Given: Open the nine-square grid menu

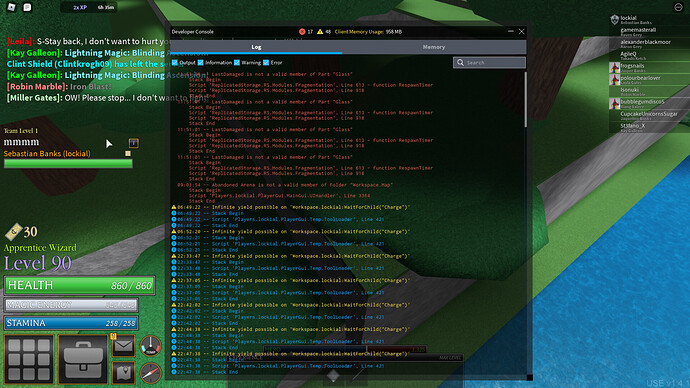Looking at the screenshot, I should pos(29,359).
